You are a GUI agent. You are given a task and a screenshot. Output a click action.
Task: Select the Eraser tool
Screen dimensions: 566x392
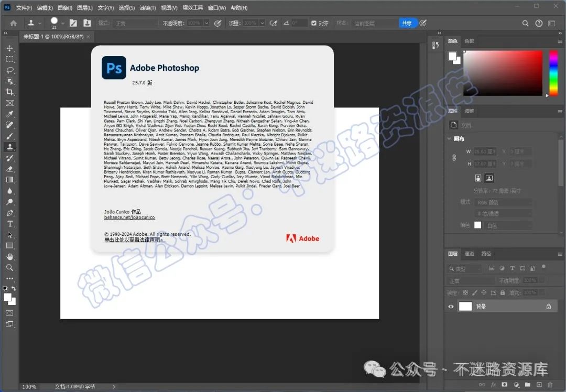pos(10,169)
